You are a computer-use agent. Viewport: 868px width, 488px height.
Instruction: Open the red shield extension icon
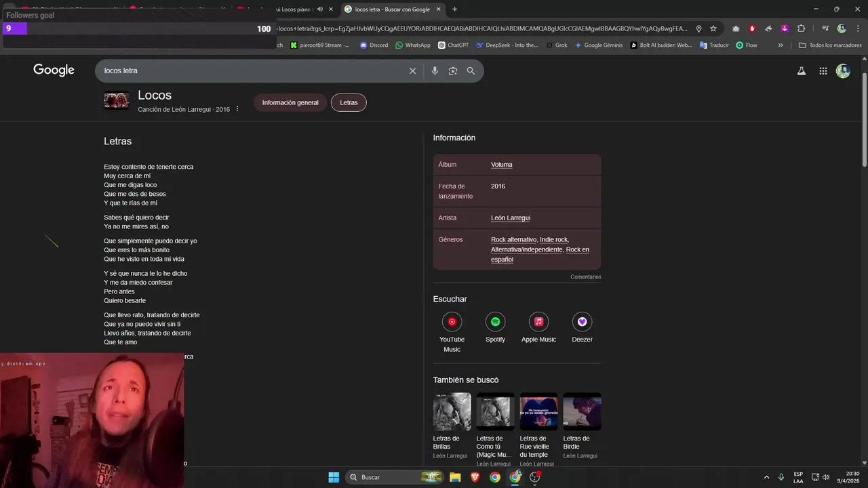(752, 28)
